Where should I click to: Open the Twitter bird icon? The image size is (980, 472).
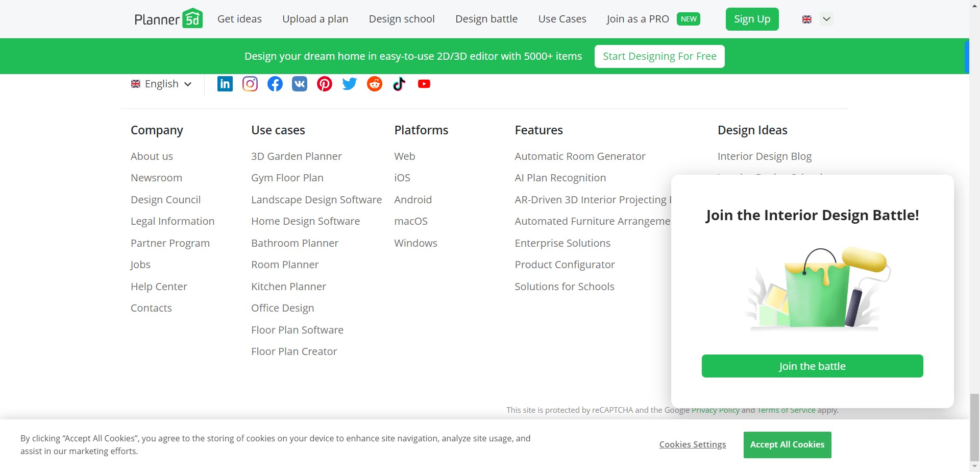(x=349, y=84)
